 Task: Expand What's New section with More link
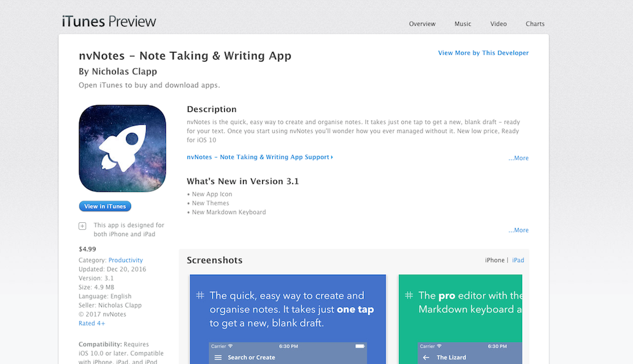coord(518,230)
